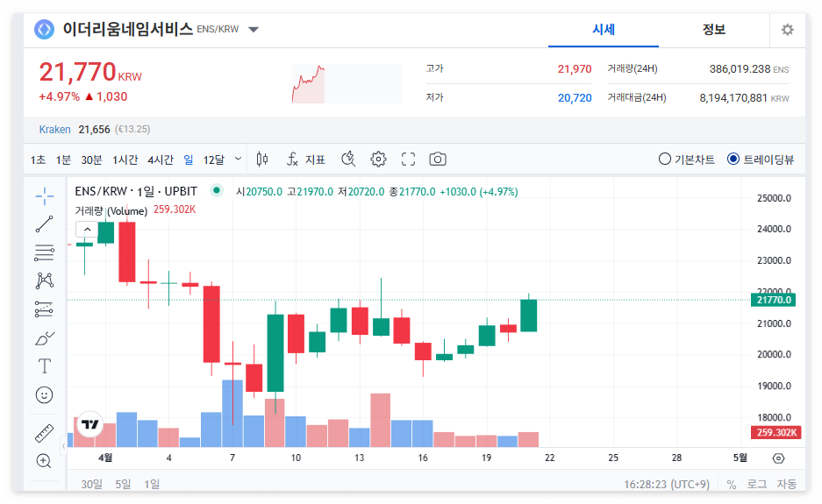The image size is (822, 504).
Task: Click the mini price sparkline chart
Action: point(347,84)
